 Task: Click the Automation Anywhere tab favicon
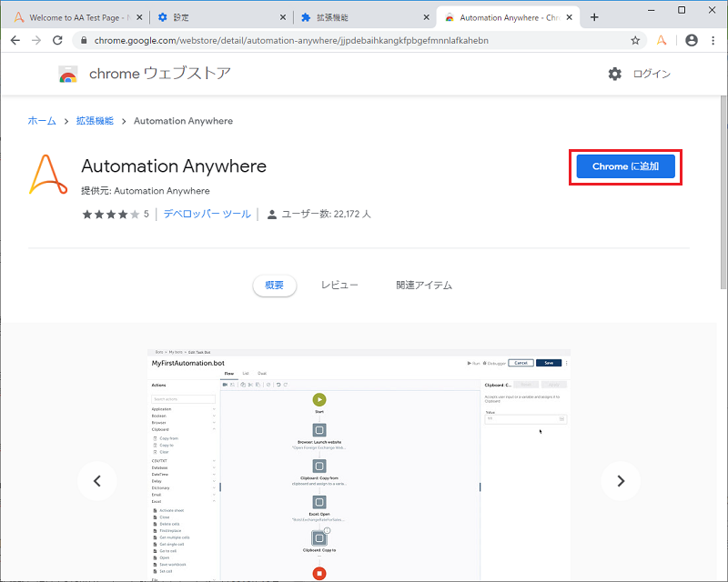coord(449,17)
